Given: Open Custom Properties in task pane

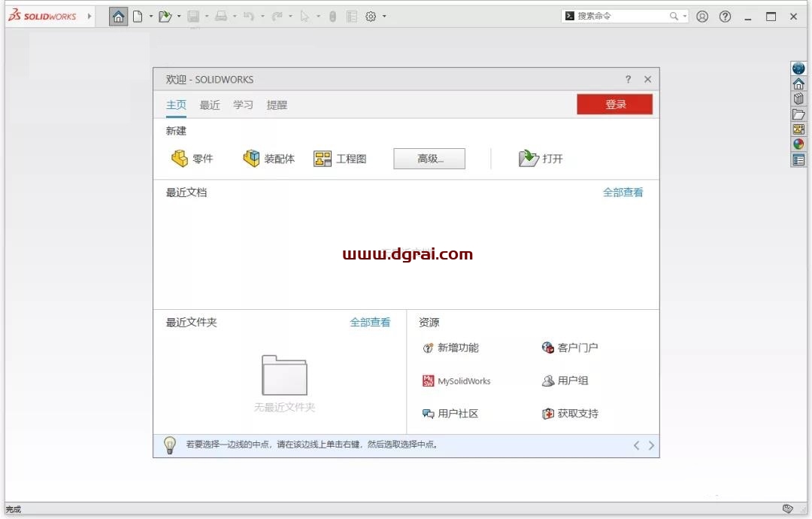Looking at the screenshot, I should tap(798, 159).
